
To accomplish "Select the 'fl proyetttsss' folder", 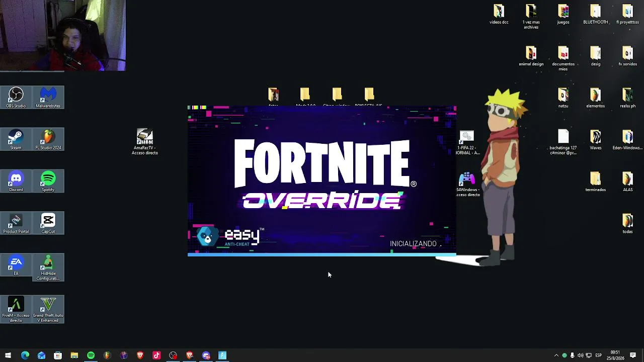I will point(627,14).
